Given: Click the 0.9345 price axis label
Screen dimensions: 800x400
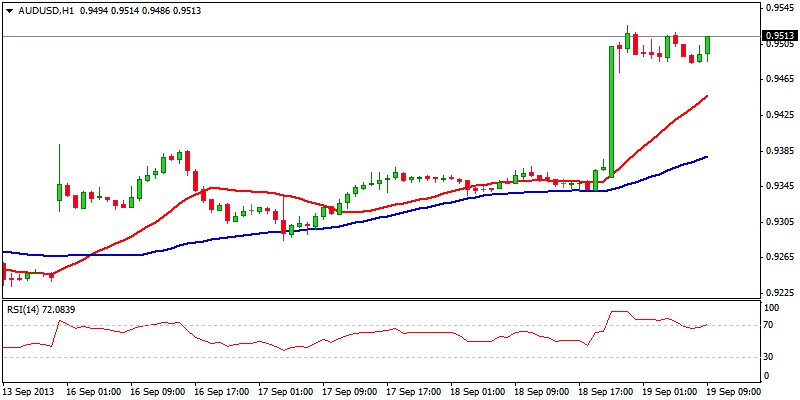Looking at the screenshot, I should (x=779, y=187).
